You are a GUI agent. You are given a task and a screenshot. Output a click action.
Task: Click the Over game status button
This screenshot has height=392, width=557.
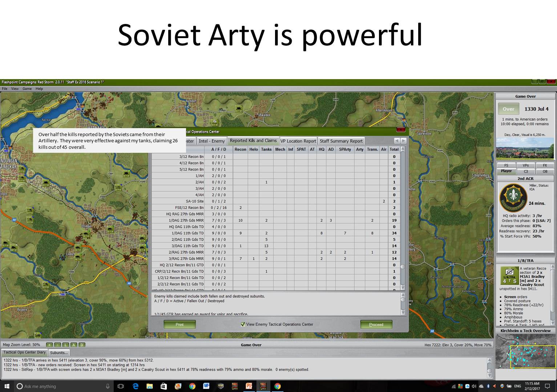[x=508, y=109]
